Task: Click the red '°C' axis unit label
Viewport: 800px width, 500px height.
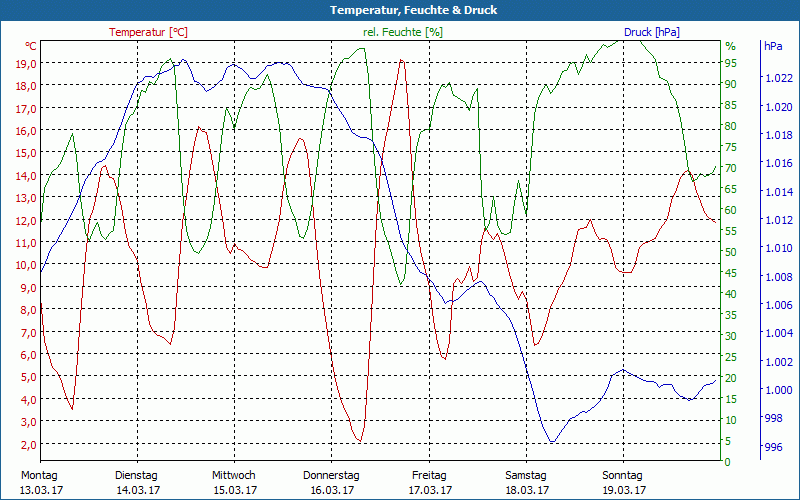Action: (31, 46)
